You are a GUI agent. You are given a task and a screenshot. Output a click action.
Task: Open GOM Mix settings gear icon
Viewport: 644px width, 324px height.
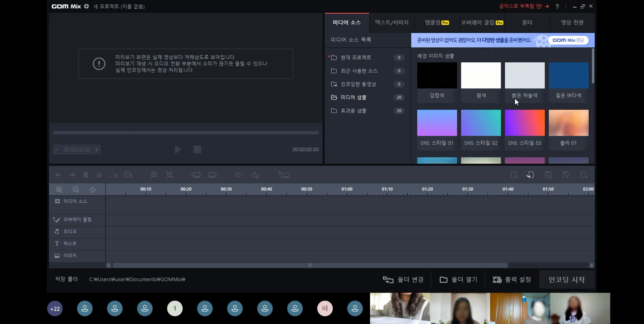pyautogui.click(x=86, y=6)
